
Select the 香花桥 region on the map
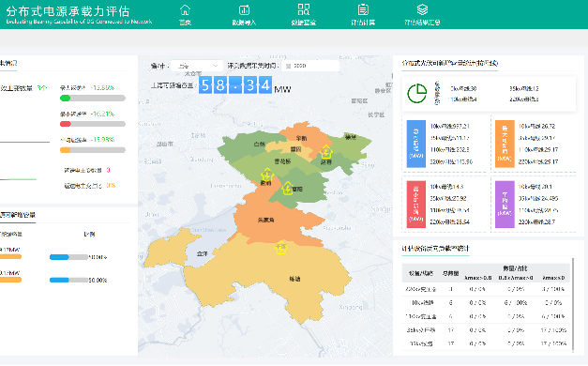pyautogui.click(x=282, y=161)
